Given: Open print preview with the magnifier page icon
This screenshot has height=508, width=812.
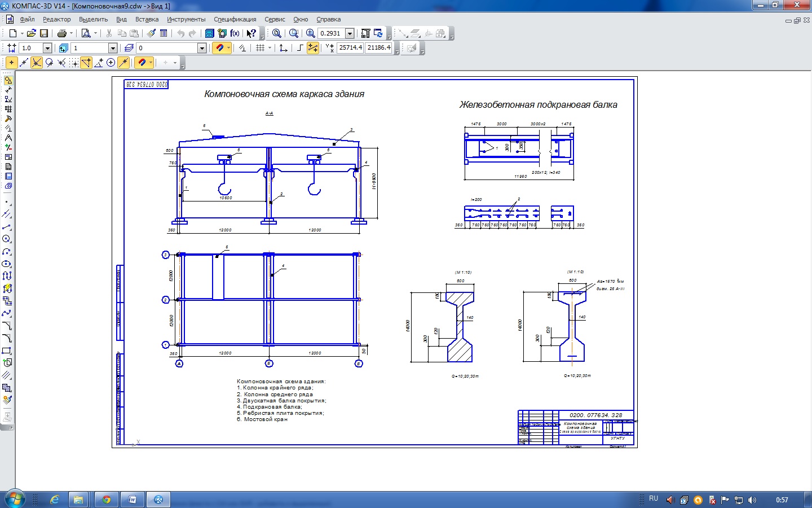Looking at the screenshot, I should 86,33.
